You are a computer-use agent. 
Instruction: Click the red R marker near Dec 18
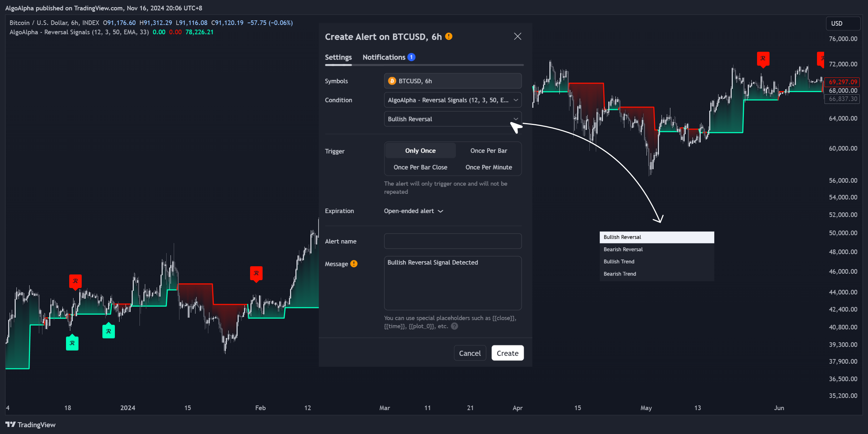pyautogui.click(x=75, y=282)
